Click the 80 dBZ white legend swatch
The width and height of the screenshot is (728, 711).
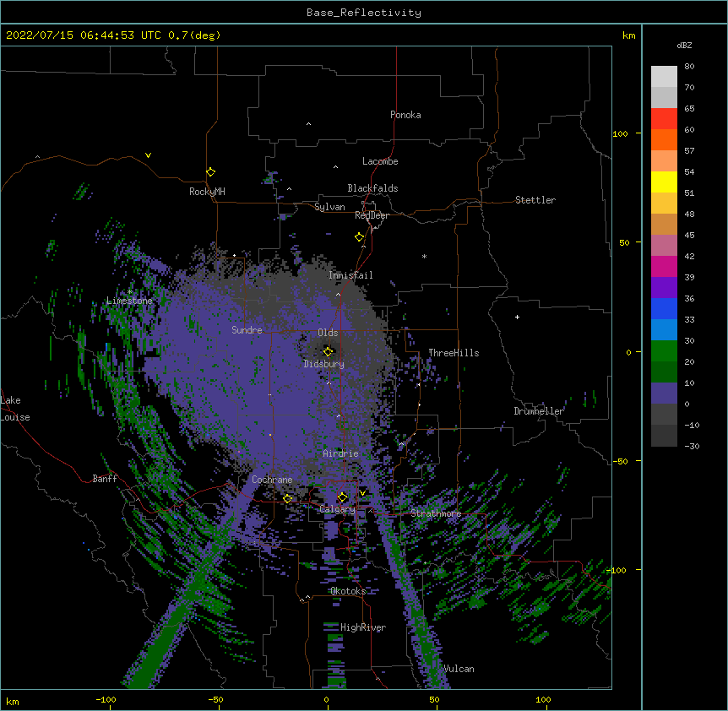pyautogui.click(x=664, y=77)
